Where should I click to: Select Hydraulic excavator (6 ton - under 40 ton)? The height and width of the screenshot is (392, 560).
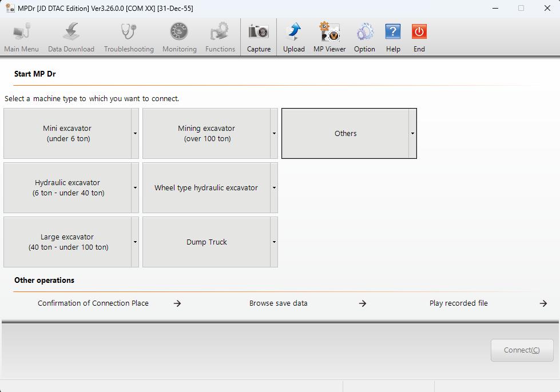tap(67, 187)
